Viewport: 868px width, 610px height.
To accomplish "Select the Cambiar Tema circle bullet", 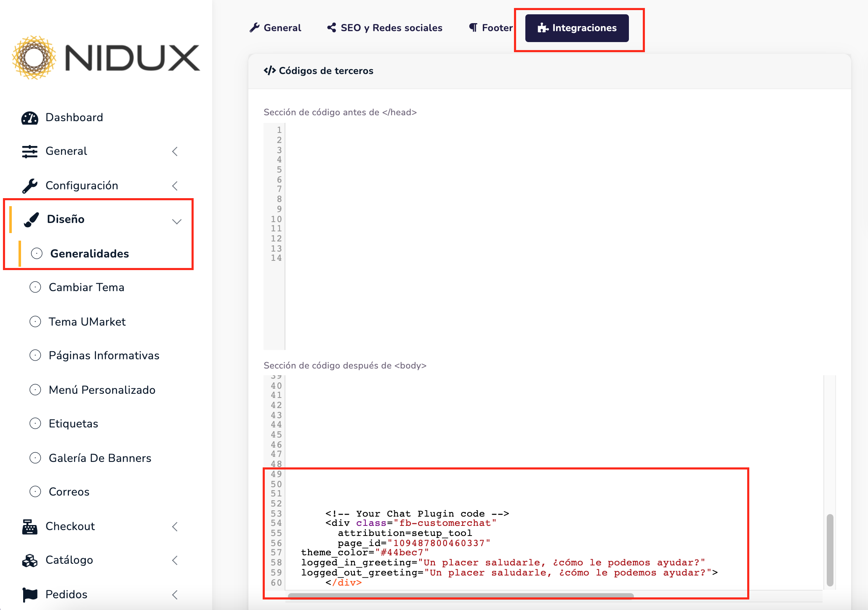I will [35, 287].
